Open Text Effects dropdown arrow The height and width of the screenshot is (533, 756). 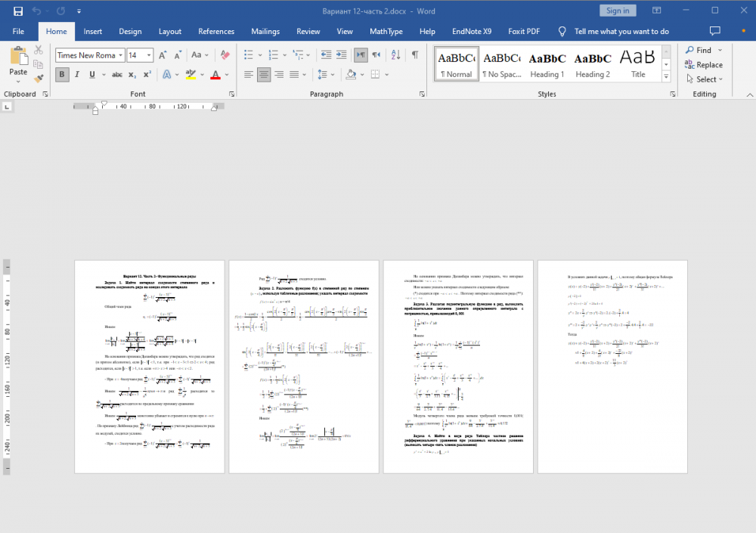point(177,75)
